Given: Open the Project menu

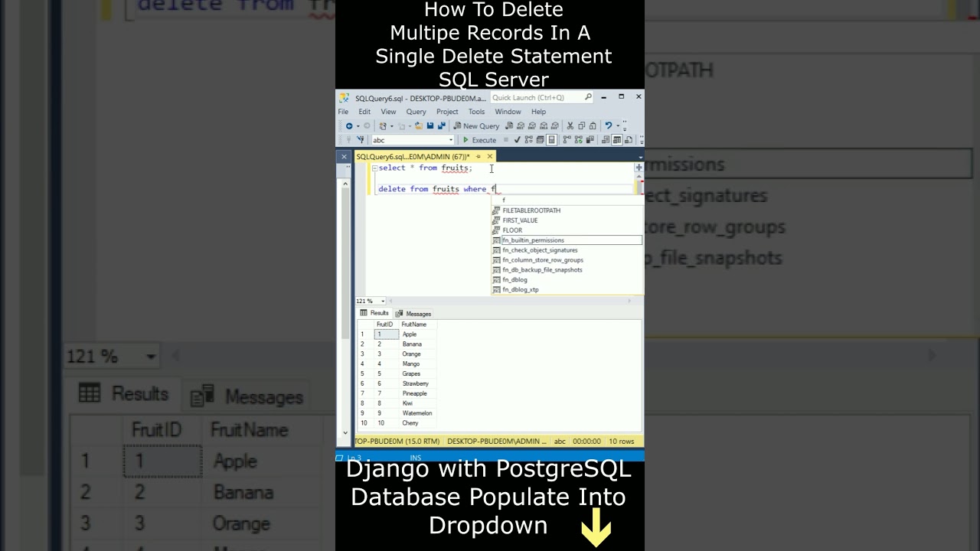Looking at the screenshot, I should coord(447,112).
